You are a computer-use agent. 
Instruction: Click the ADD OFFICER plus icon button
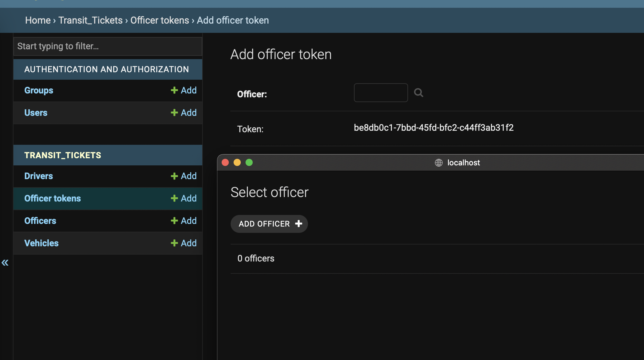(269, 224)
